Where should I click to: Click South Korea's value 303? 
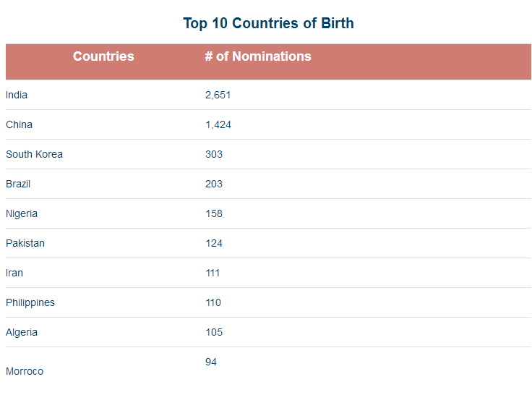pos(213,154)
